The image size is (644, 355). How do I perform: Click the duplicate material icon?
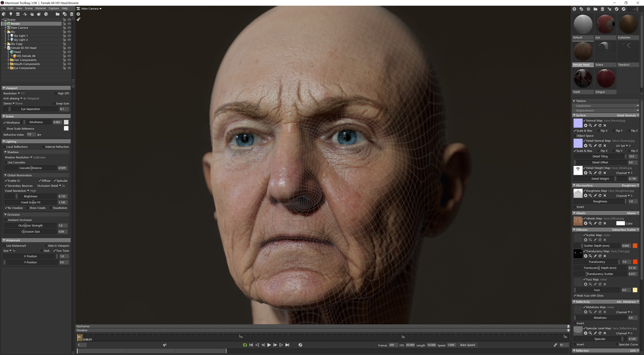pos(581,9)
